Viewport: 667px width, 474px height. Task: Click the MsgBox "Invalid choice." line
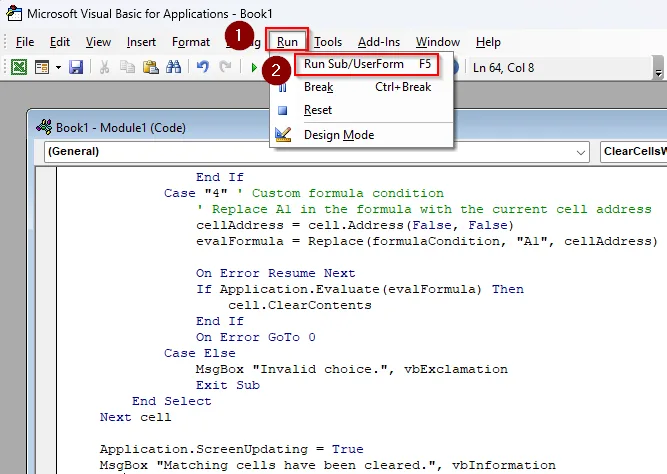coord(352,369)
